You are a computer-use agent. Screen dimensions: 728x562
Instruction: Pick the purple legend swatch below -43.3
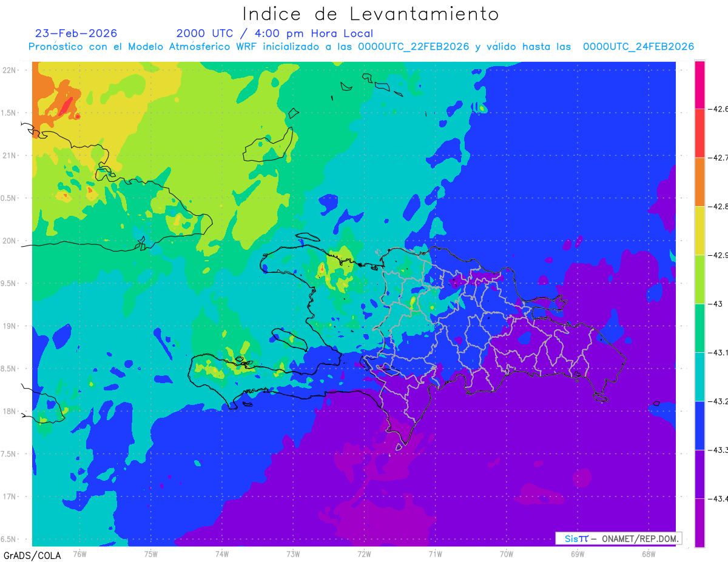(x=699, y=473)
